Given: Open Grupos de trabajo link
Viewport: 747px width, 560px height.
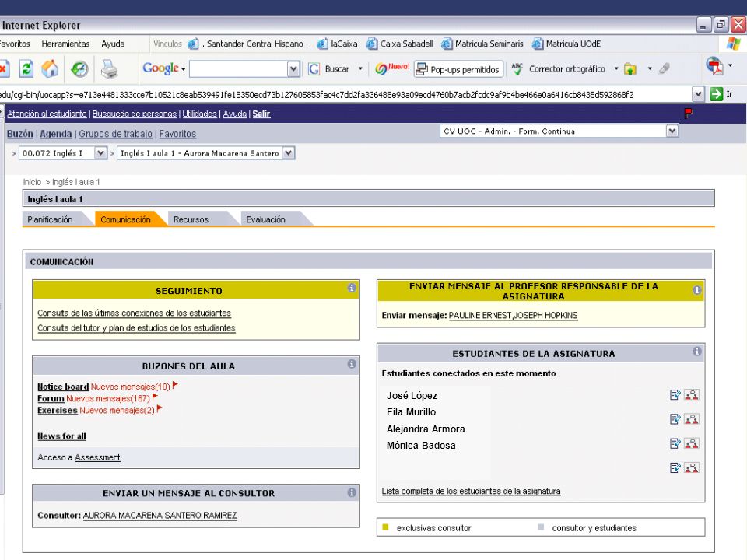Looking at the screenshot, I should click(116, 134).
